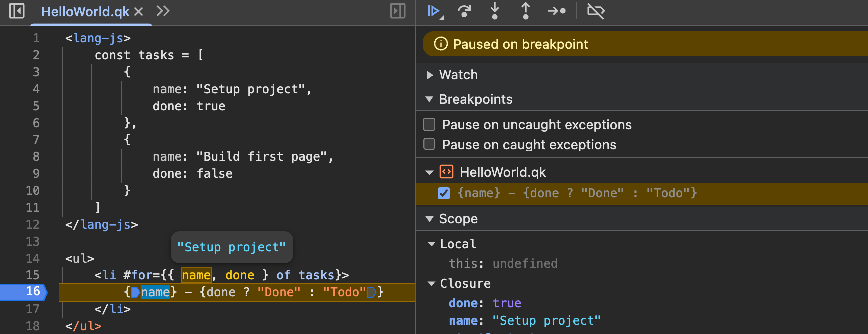Collapse the HelloWorld.qk breakpoint group
The height and width of the screenshot is (334, 868).
[x=429, y=172]
